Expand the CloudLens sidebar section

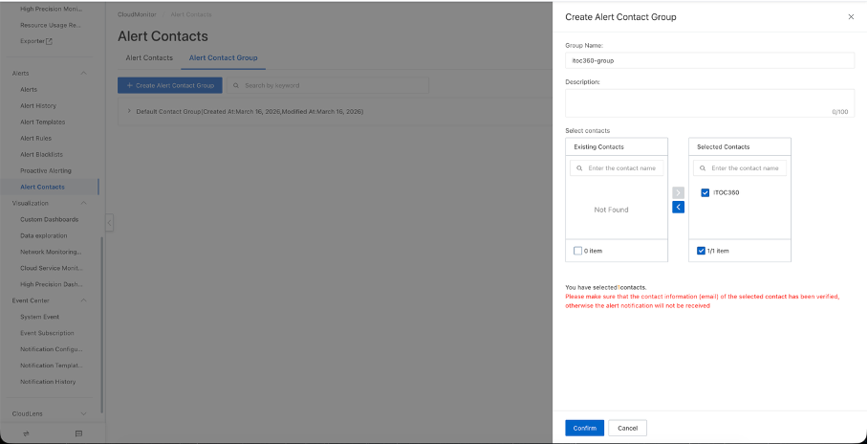coord(84,413)
